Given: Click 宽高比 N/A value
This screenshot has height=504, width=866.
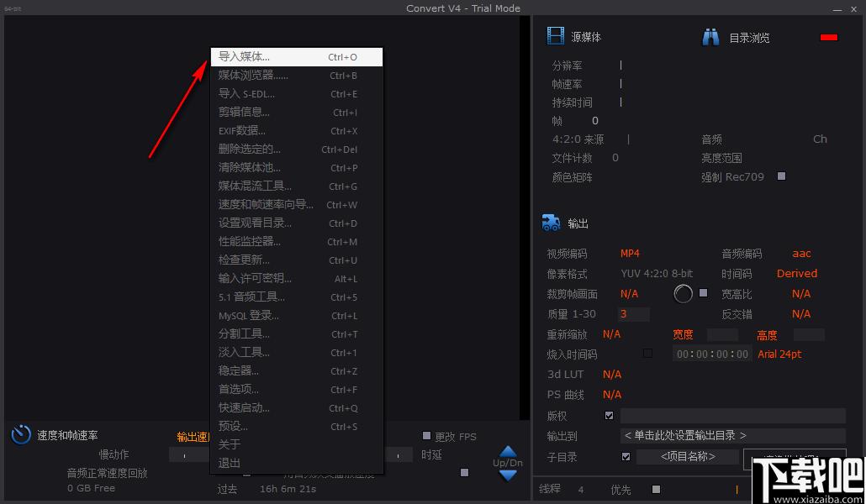Looking at the screenshot, I should pos(800,294).
